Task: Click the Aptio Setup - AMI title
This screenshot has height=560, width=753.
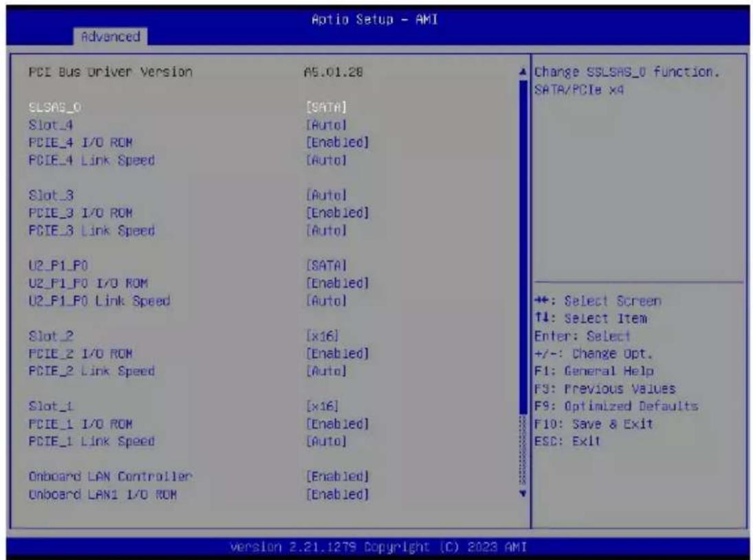Action: pyautogui.click(x=375, y=20)
